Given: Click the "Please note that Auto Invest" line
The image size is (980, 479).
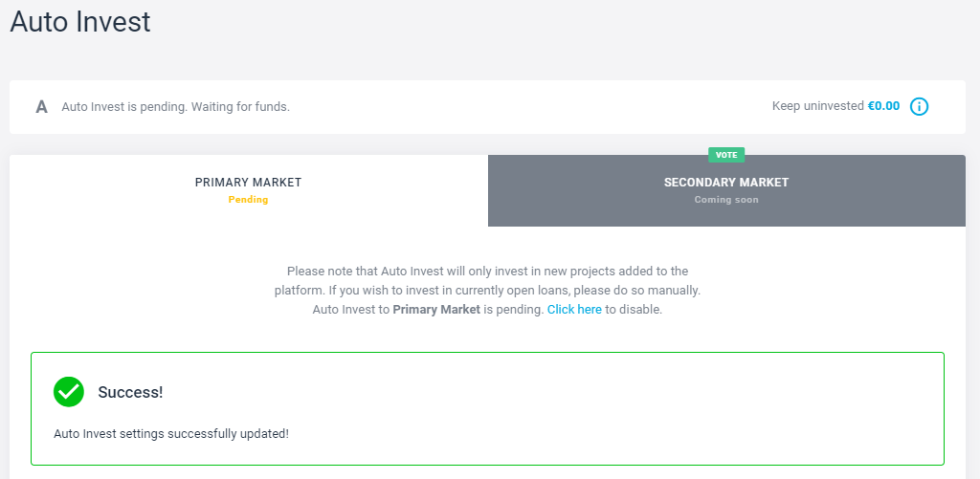Looking at the screenshot, I should [x=487, y=272].
